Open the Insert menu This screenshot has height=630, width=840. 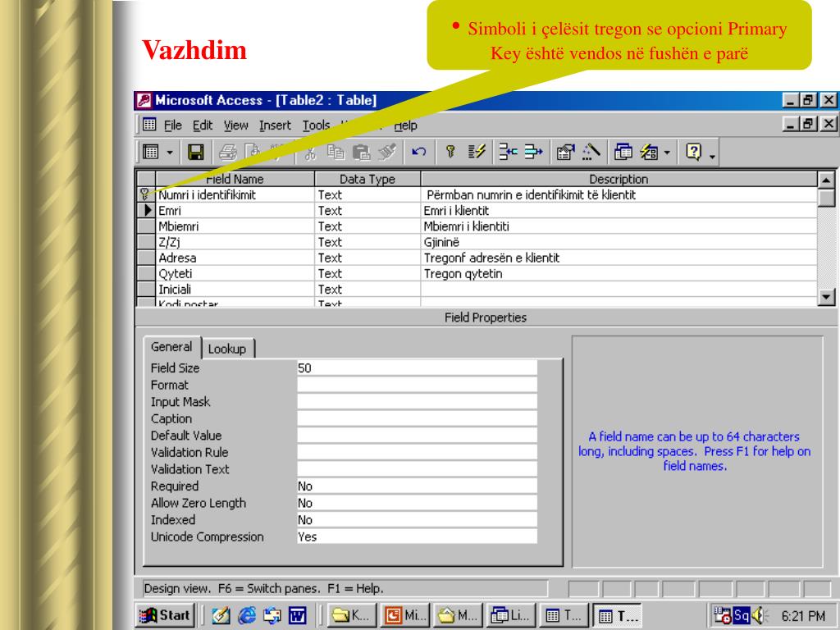pos(275,126)
